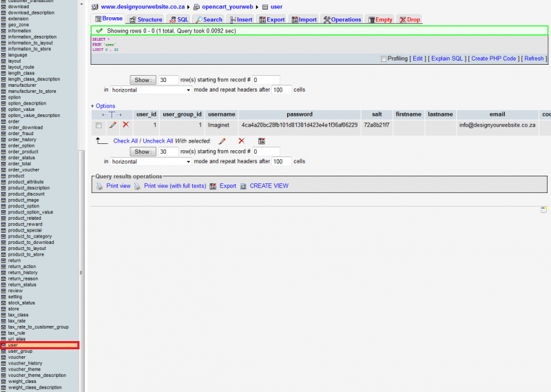Image resolution: width=551 pixels, height=392 pixels.
Task: Click the With selected export icon
Action: [262, 141]
